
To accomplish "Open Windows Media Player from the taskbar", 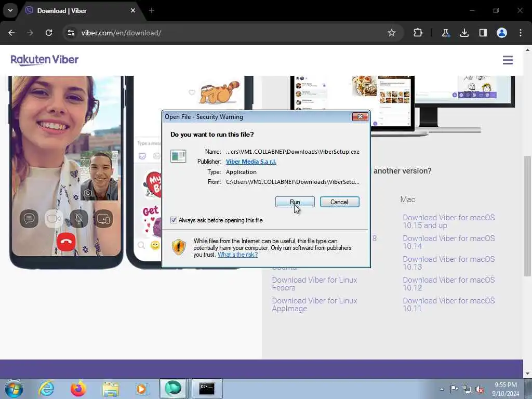I will (142, 389).
